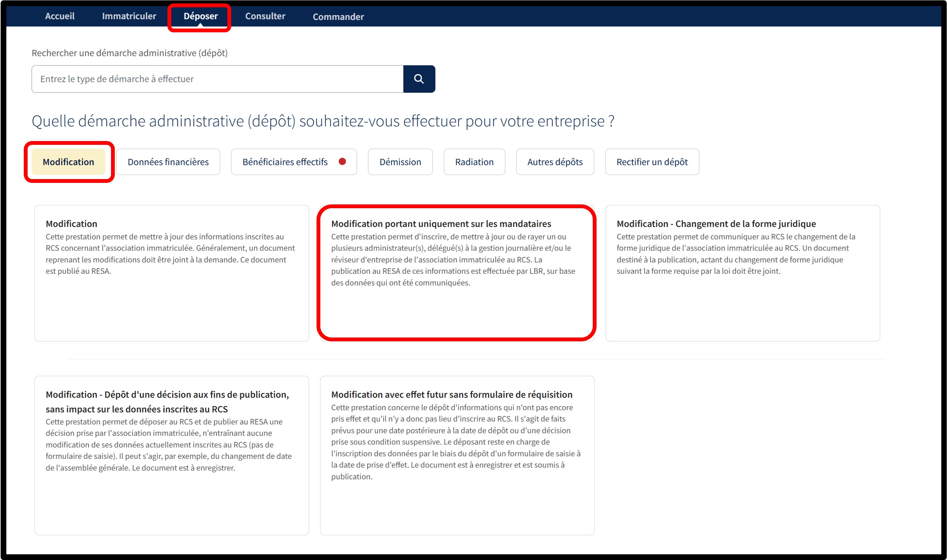The width and height of the screenshot is (947, 560).
Task: Navigate to the Commander menu
Action: point(338,16)
